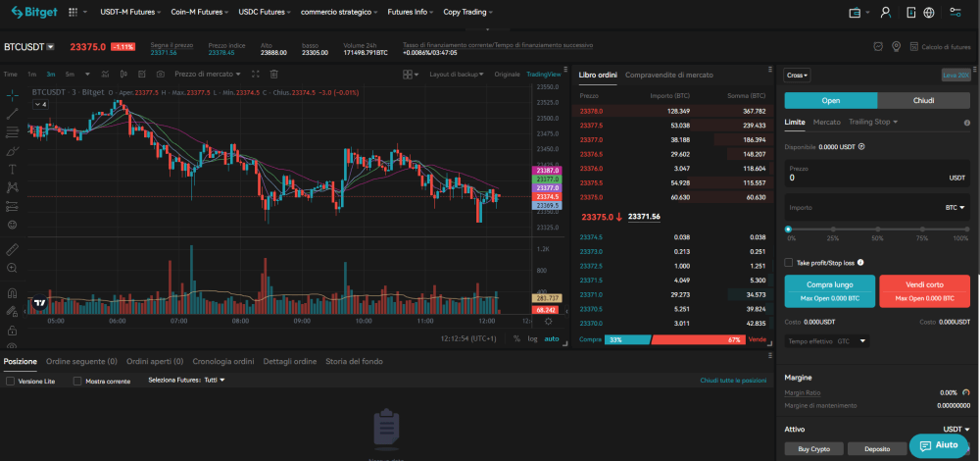Screen dimensions: 980x461
Task: Expand the Trailing Stop order dropdown
Action: tap(873, 122)
